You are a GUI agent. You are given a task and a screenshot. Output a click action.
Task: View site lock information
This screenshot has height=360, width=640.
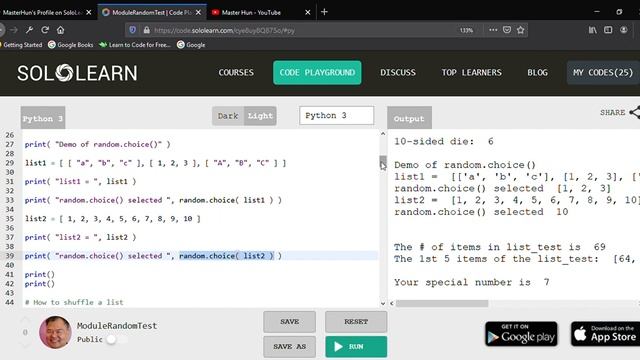coord(146,30)
